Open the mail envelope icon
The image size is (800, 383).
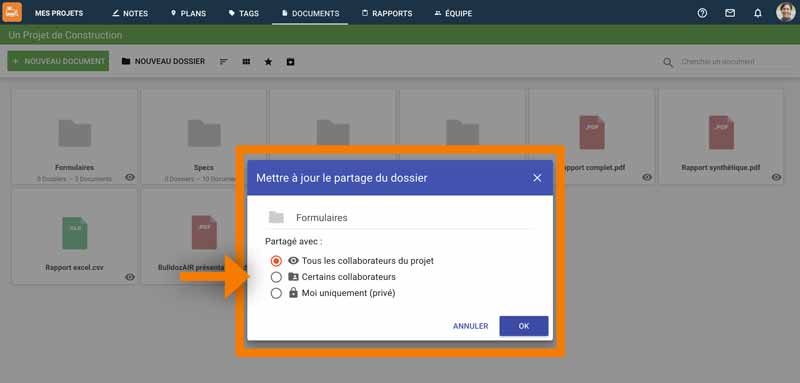730,13
